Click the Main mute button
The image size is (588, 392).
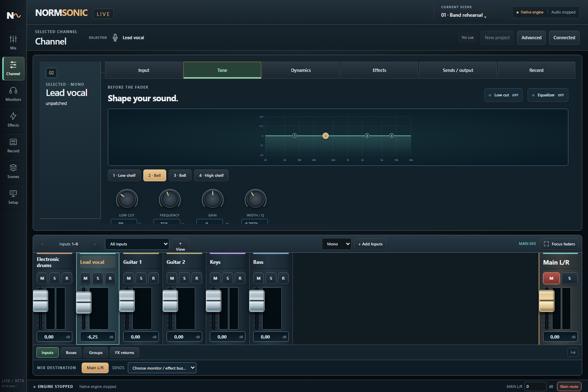point(569,387)
